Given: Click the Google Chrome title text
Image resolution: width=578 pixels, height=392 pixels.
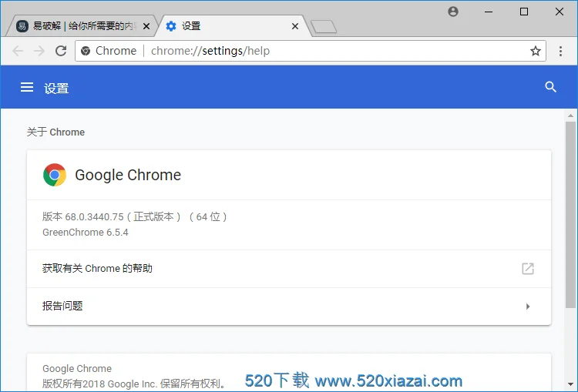Looking at the screenshot, I should pyautogui.click(x=128, y=175).
